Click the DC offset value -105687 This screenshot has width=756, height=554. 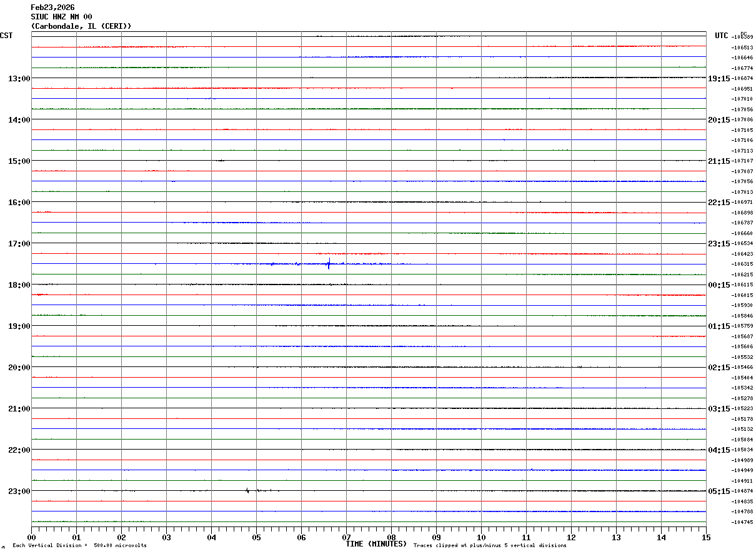click(x=742, y=336)
